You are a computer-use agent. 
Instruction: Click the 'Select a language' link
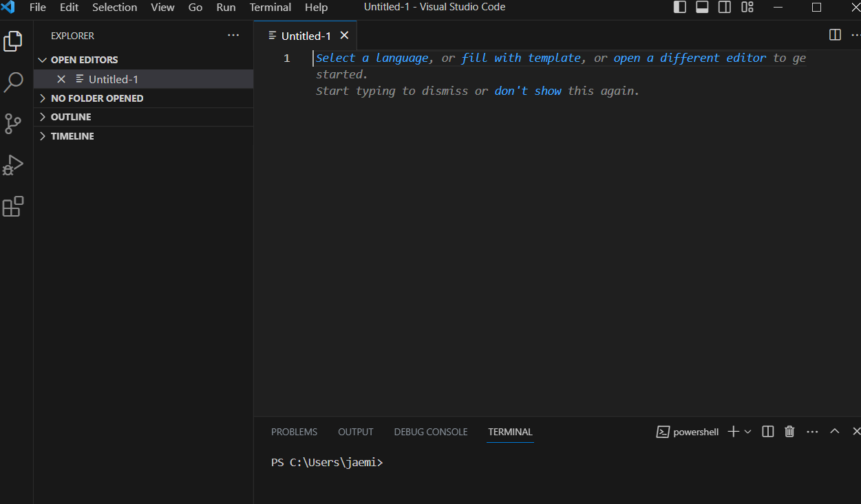click(372, 58)
